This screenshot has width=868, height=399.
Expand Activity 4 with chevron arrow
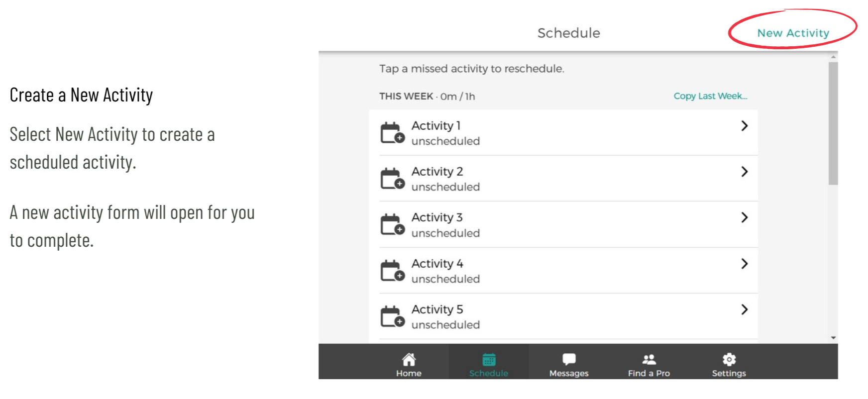pos(745,264)
